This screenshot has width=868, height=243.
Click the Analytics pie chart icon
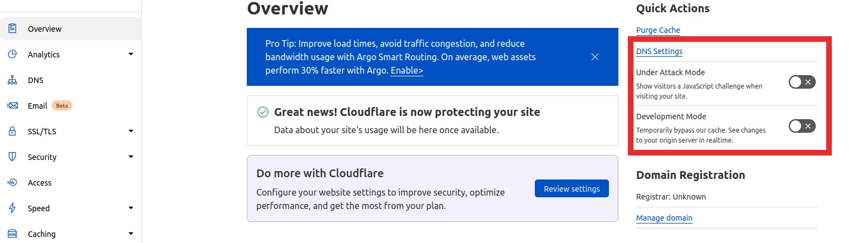point(12,54)
